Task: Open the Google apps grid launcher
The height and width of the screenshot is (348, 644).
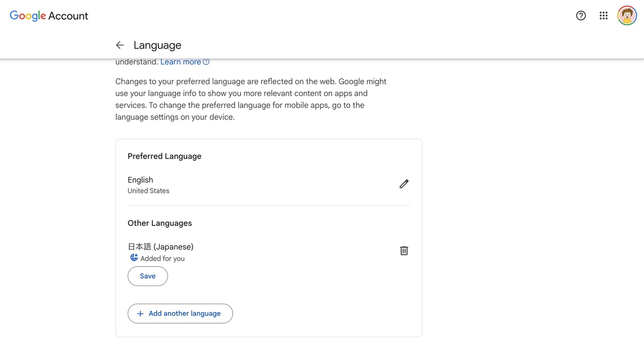Action: pos(604,16)
